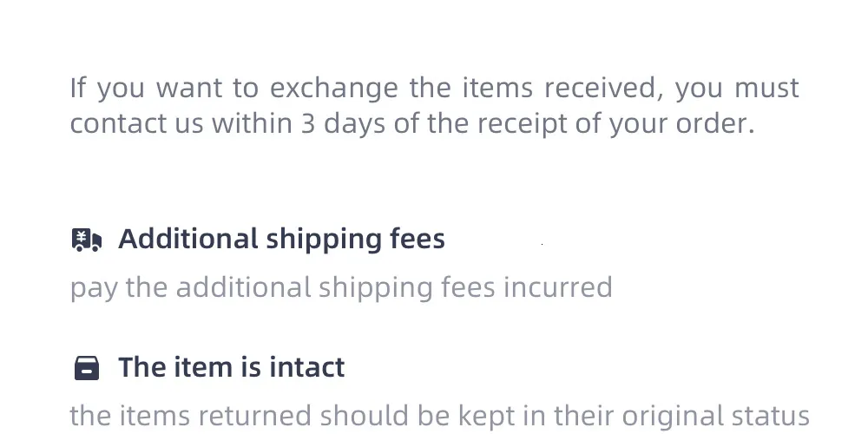Click the 'If you want to exchange' line
868x434 pixels.
pyautogui.click(x=434, y=88)
